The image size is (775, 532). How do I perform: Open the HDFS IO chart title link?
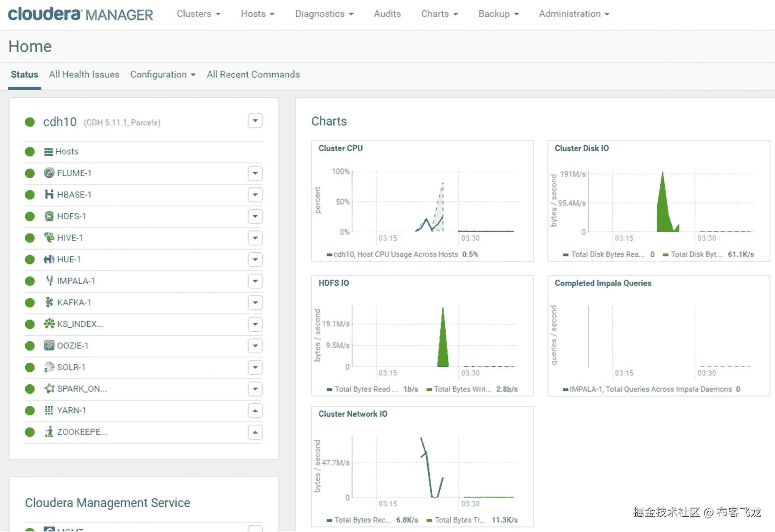click(x=334, y=283)
